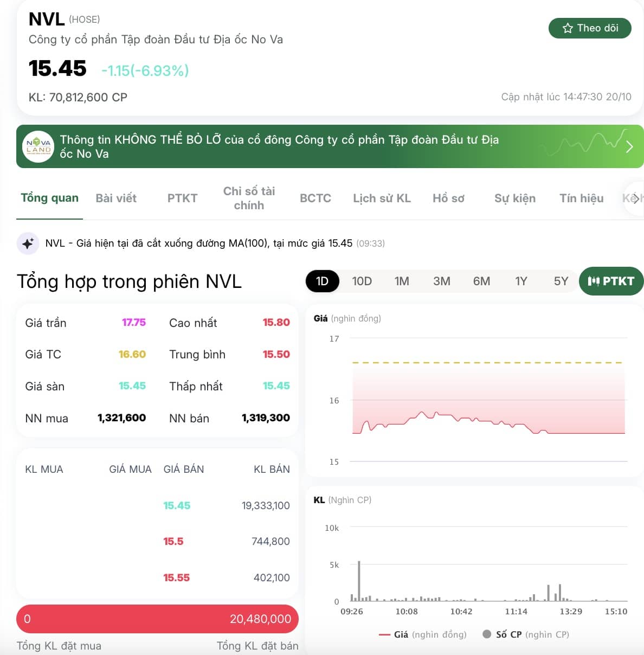Select the 10D time range
644x655 pixels.
click(x=362, y=281)
